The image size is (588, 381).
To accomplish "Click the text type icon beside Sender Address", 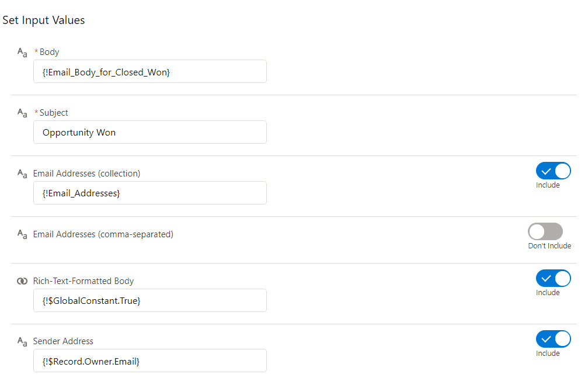I will coord(22,342).
